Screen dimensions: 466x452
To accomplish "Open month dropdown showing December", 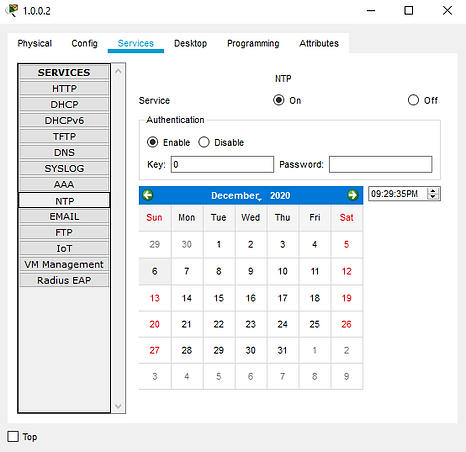I will pos(236,195).
